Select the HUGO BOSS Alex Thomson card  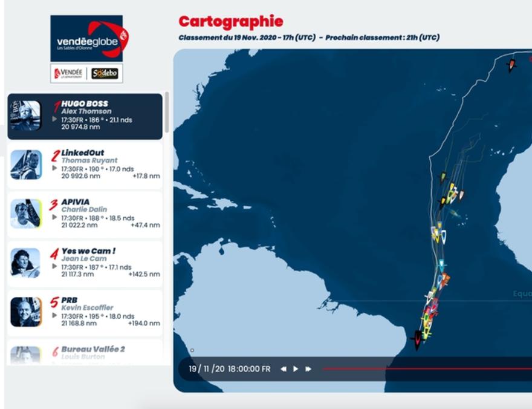(x=85, y=116)
